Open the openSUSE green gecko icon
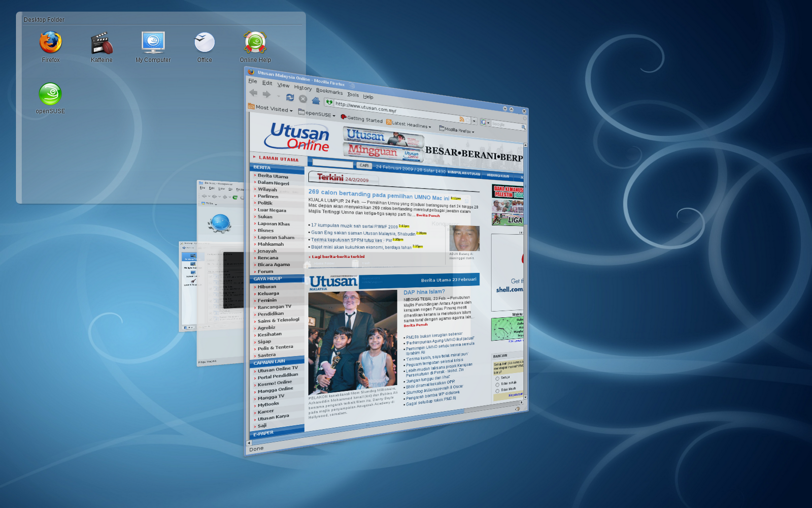 pyautogui.click(x=50, y=98)
